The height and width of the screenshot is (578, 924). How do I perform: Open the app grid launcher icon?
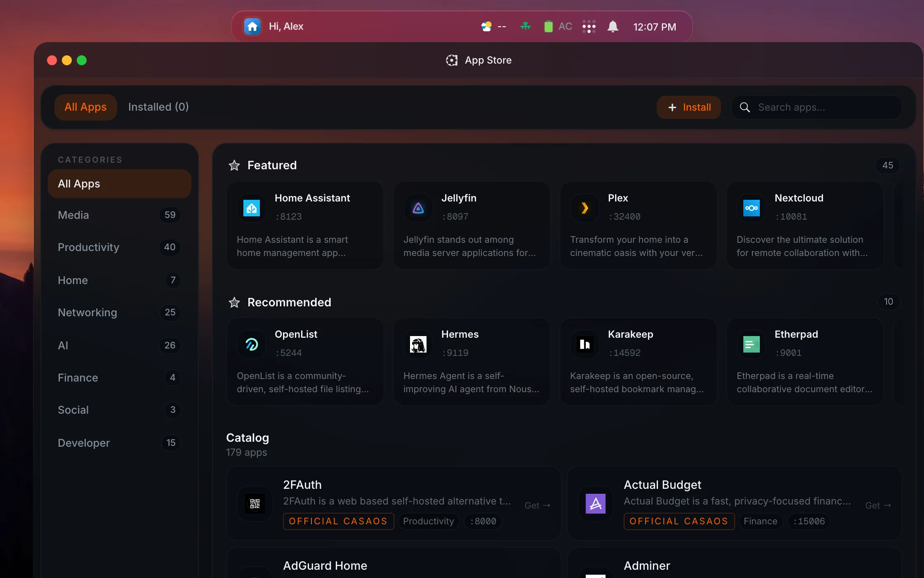coord(589,27)
